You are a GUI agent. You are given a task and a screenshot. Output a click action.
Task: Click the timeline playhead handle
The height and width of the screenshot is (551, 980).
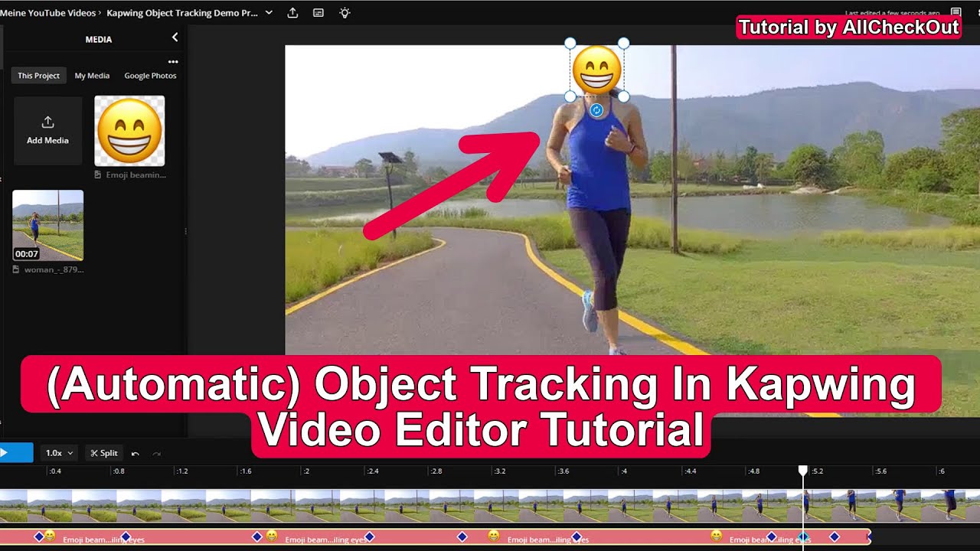[803, 470]
